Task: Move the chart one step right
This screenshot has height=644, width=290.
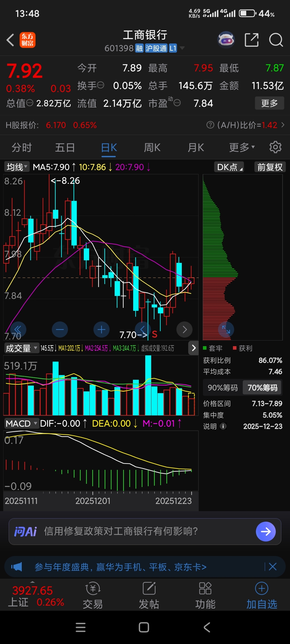Action: point(184,330)
